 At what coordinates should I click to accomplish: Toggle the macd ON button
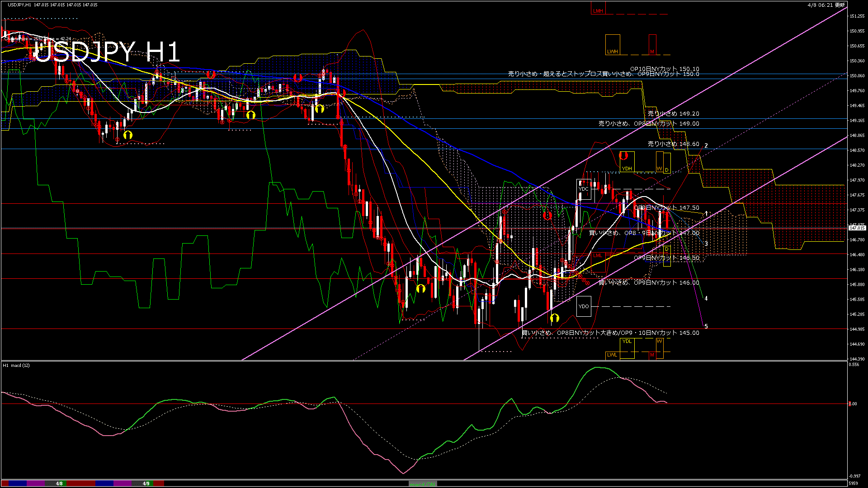pos(423,484)
